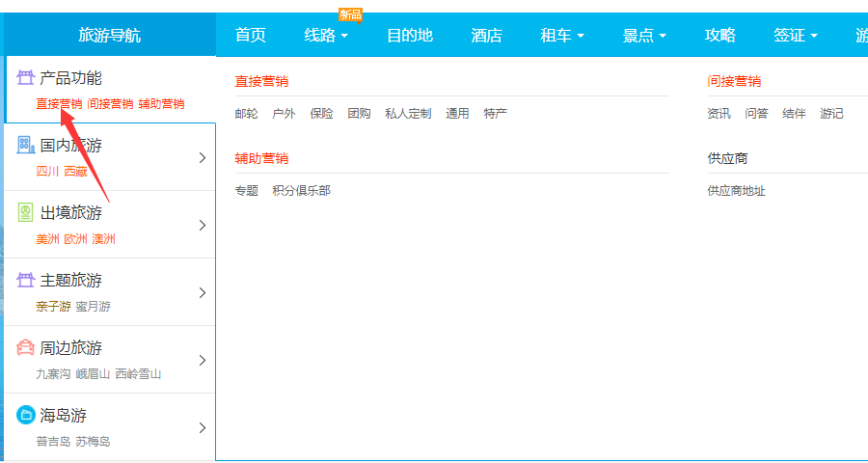The image size is (868, 463).
Task: Open the 私人定制 link
Action: point(408,114)
